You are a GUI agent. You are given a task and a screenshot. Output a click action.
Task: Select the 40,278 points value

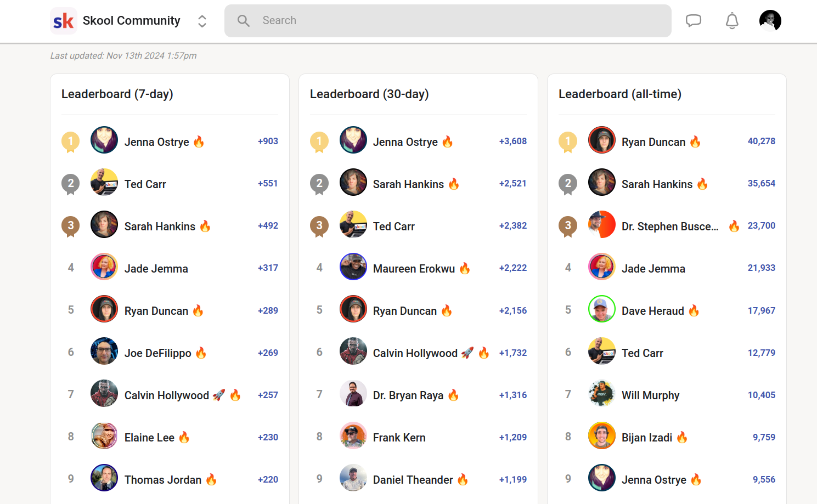click(762, 141)
